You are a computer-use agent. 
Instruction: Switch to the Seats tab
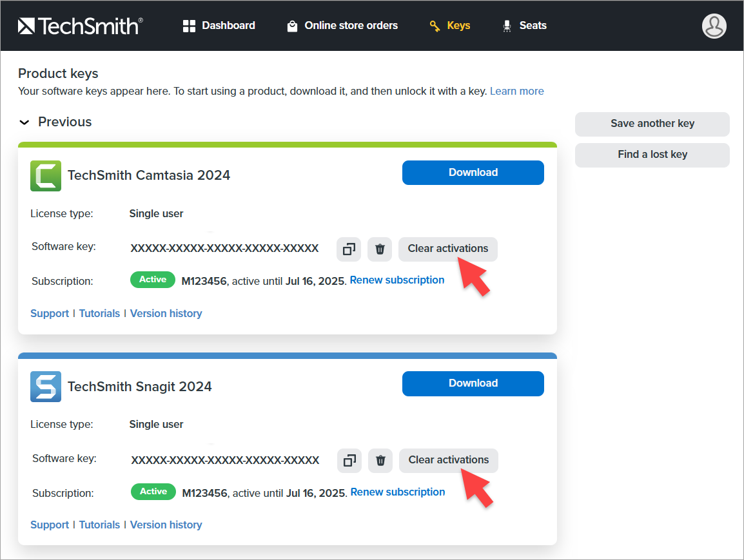pos(524,26)
